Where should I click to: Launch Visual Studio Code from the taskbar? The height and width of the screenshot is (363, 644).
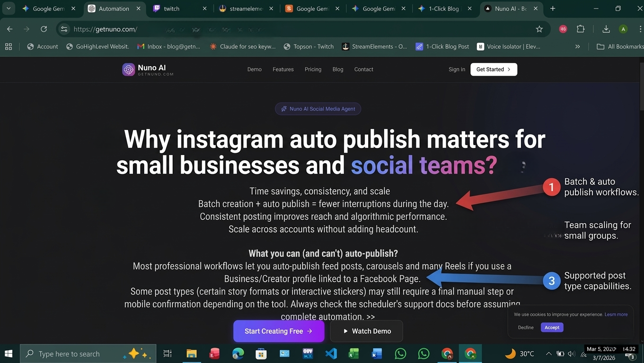(331, 354)
